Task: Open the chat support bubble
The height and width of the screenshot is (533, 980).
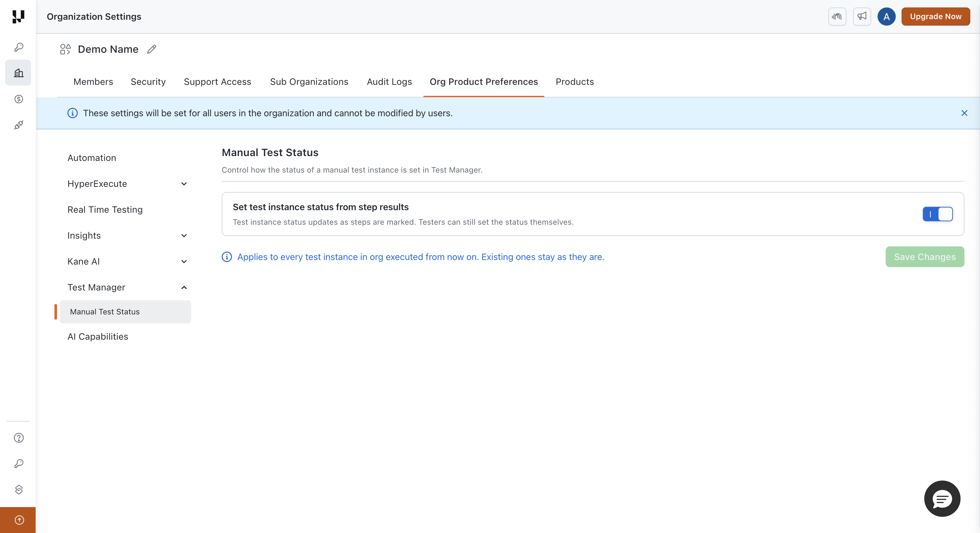Action: (942, 498)
